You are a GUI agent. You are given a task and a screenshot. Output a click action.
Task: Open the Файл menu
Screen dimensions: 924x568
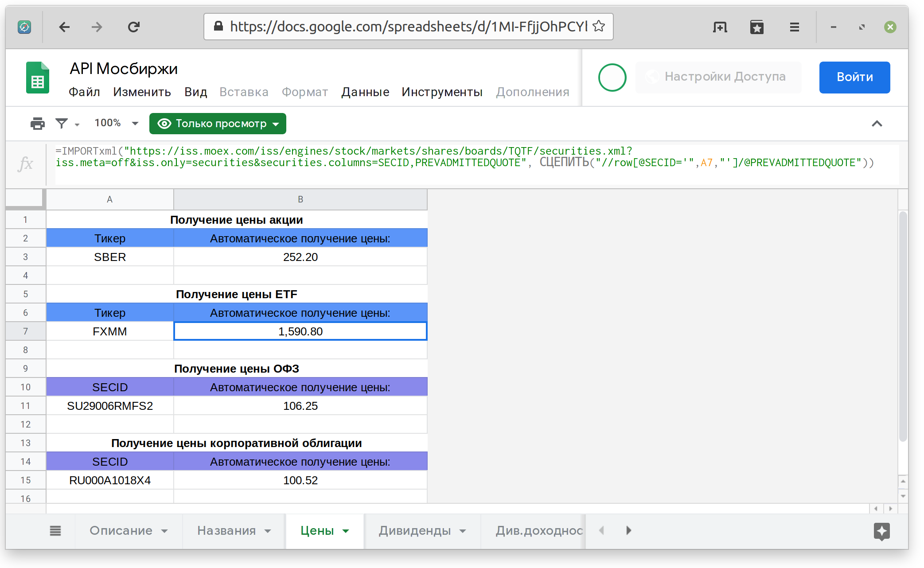coord(84,92)
